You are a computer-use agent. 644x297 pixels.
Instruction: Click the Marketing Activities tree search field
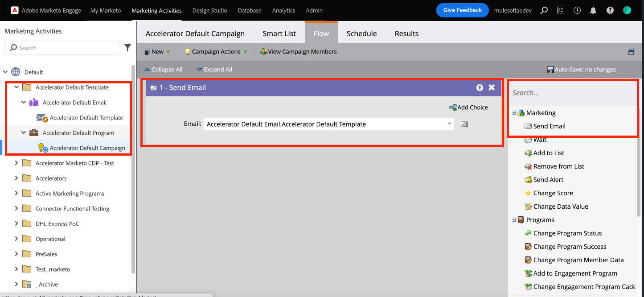62,48
